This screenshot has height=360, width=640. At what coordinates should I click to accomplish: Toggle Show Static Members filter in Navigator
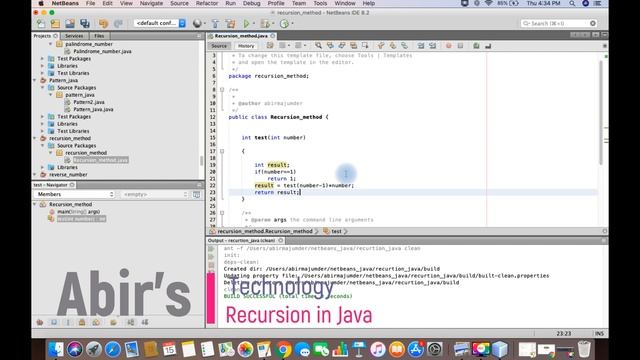[68, 322]
